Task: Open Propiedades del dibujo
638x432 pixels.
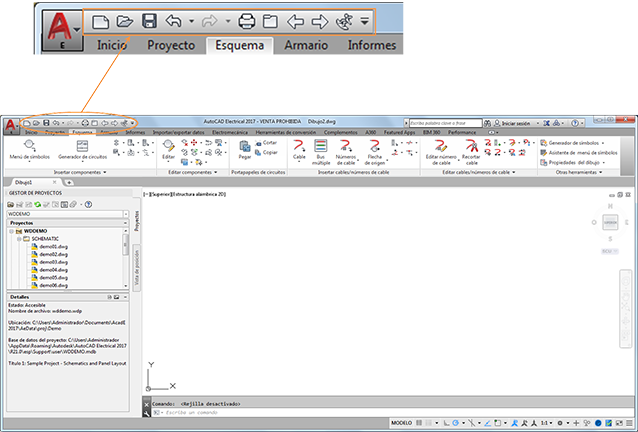Action: click(572, 163)
